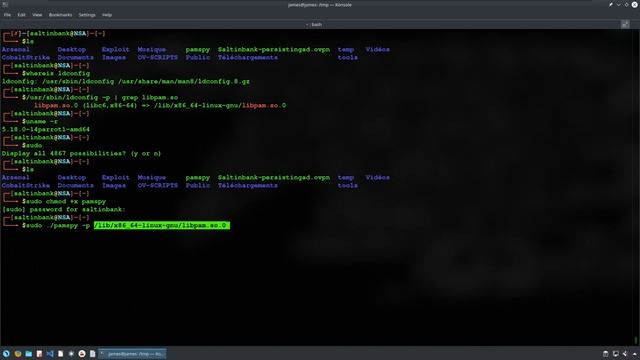Maximize Konsole with the diamond icon
Image resolution: width=640 pixels, height=360 pixels.
[x=627, y=4]
